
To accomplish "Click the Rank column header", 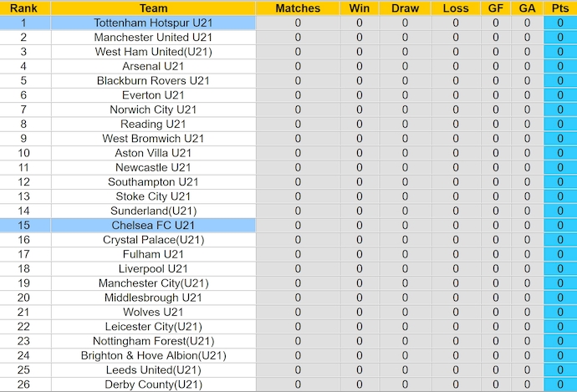I will 23,8.
